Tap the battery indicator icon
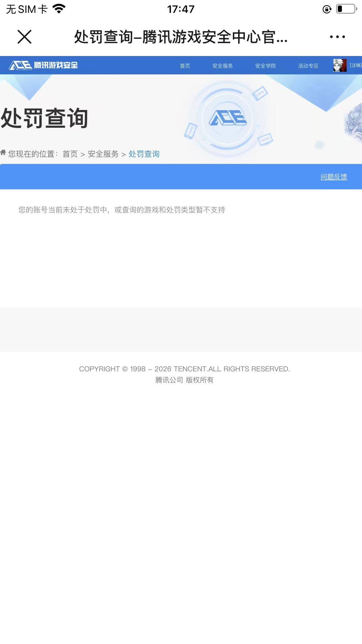The height and width of the screenshot is (644, 362). click(347, 9)
